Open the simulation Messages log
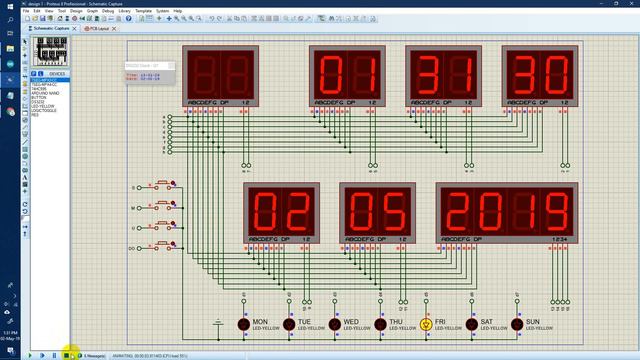 92,356
